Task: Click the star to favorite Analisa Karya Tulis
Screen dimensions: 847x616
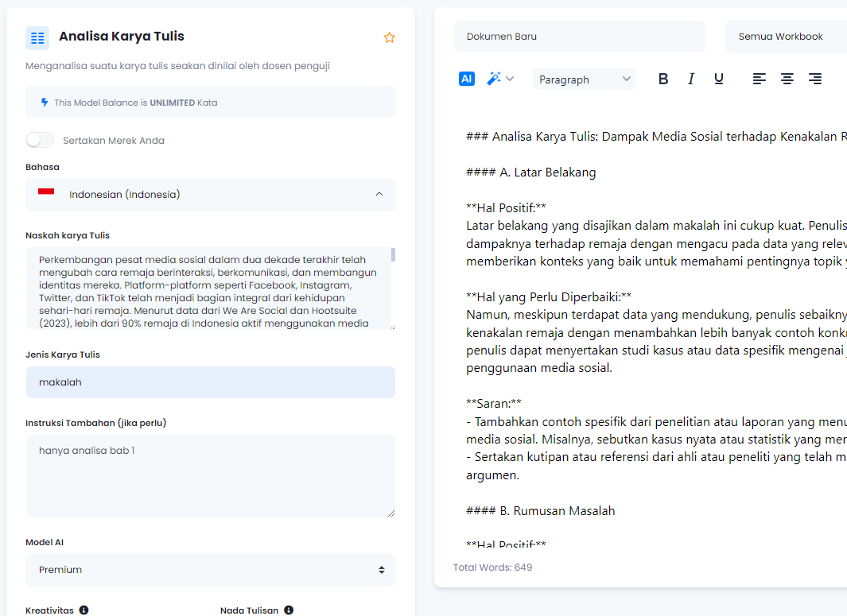Action: click(x=389, y=37)
